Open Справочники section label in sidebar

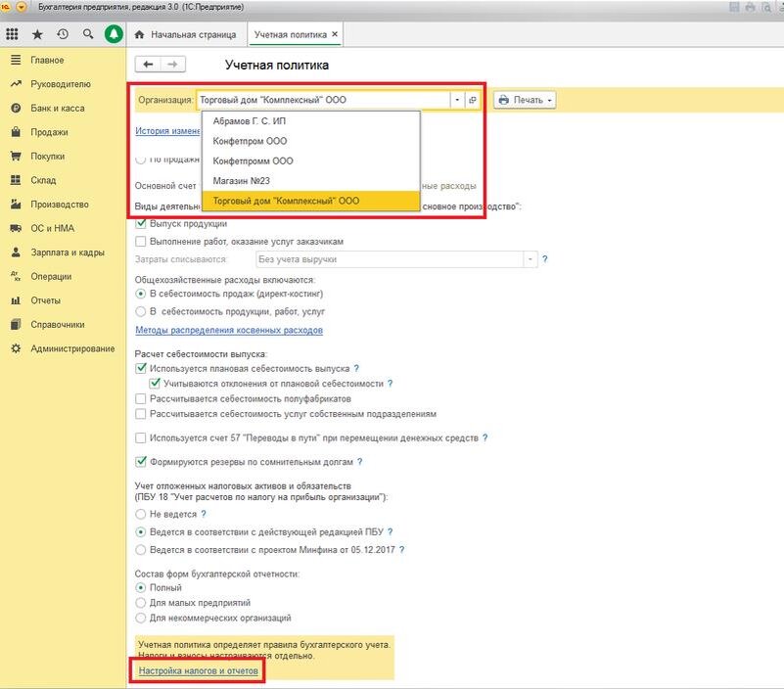pyautogui.click(x=58, y=325)
